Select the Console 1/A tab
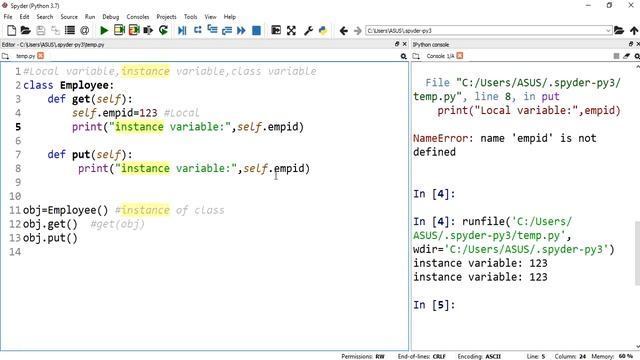 tap(440, 56)
